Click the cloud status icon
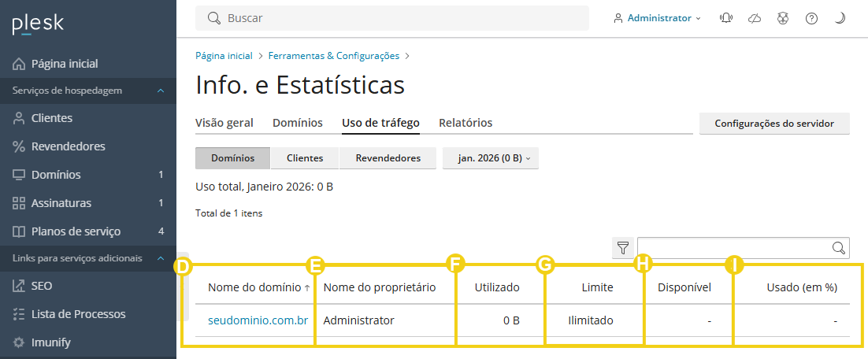Screen dimensions: 868x359 [x=755, y=18]
